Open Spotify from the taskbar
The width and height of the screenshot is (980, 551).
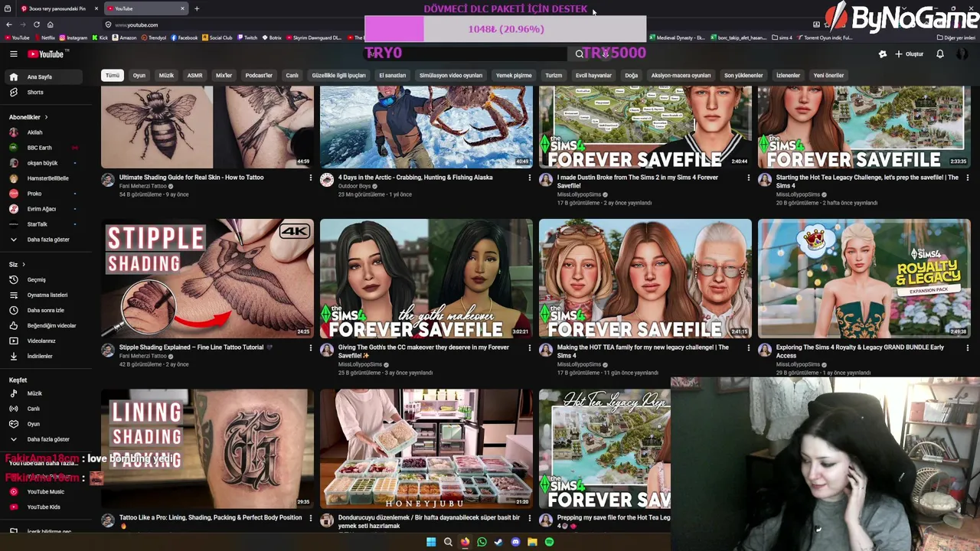[549, 542]
